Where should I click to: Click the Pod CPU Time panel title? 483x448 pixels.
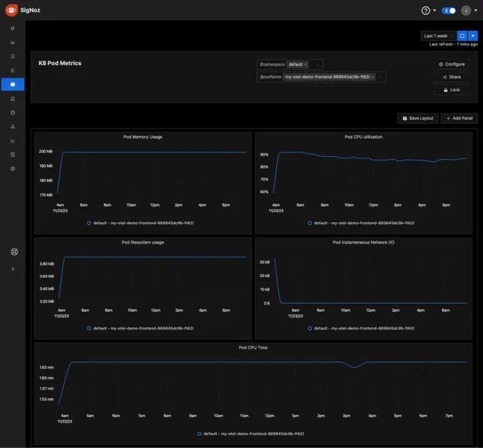tap(253, 347)
